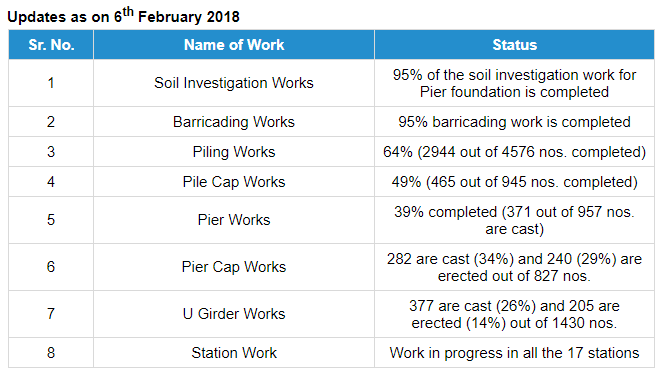Click the Sr. No. column header
The image size is (664, 377).
51,44
